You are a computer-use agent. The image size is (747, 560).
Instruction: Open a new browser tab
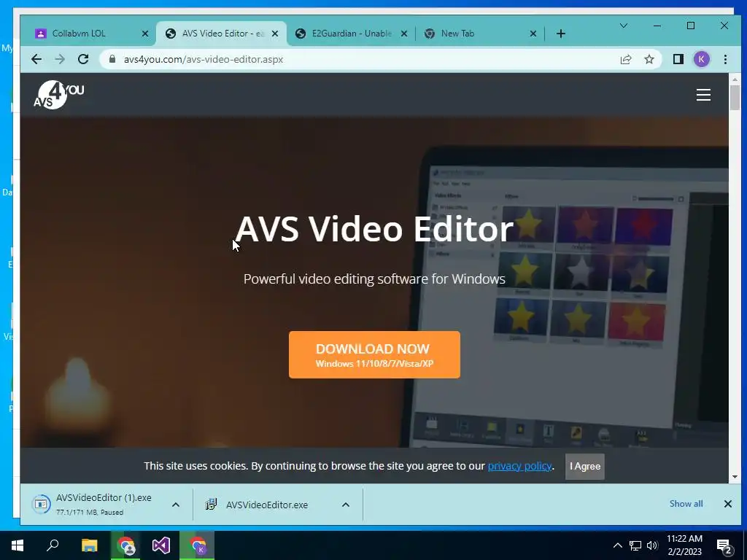(x=561, y=34)
